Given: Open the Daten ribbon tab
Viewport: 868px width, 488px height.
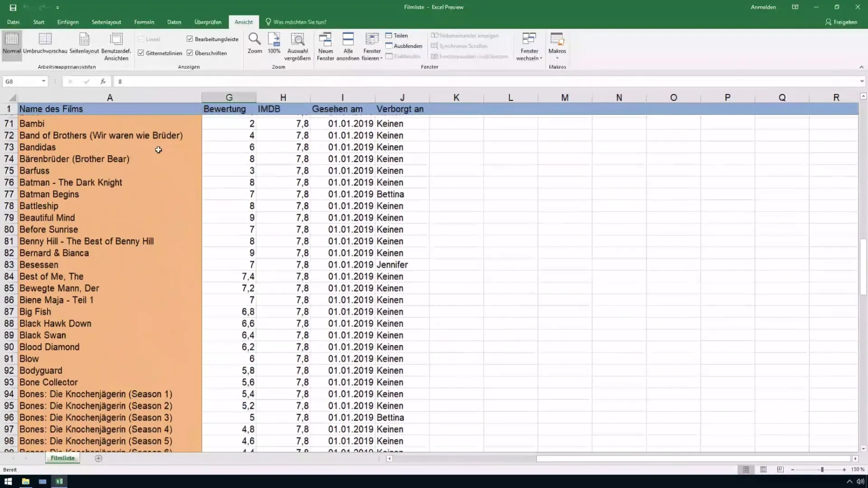Looking at the screenshot, I should pos(174,22).
